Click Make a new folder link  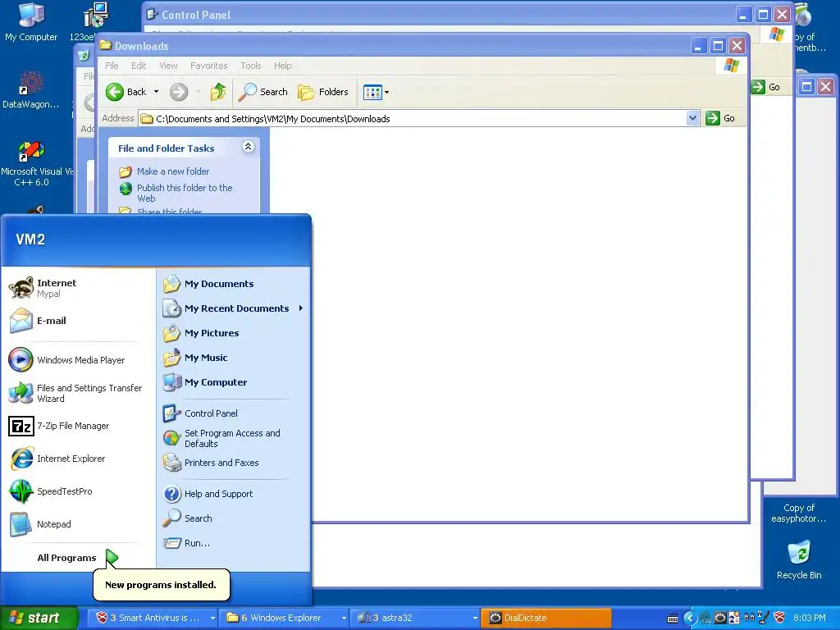(173, 171)
